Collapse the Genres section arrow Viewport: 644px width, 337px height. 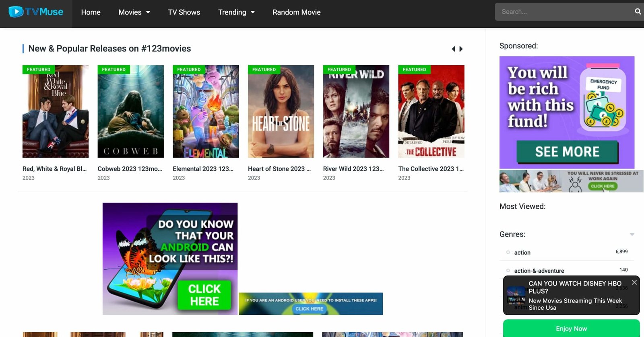[x=632, y=234]
